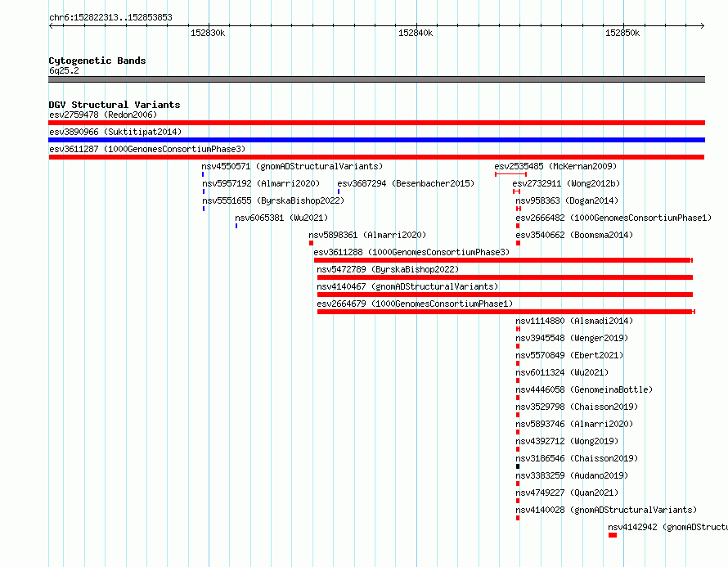Click the DGV Structural Variants track title
Viewport: 728px width, 567px height.
tap(115, 105)
